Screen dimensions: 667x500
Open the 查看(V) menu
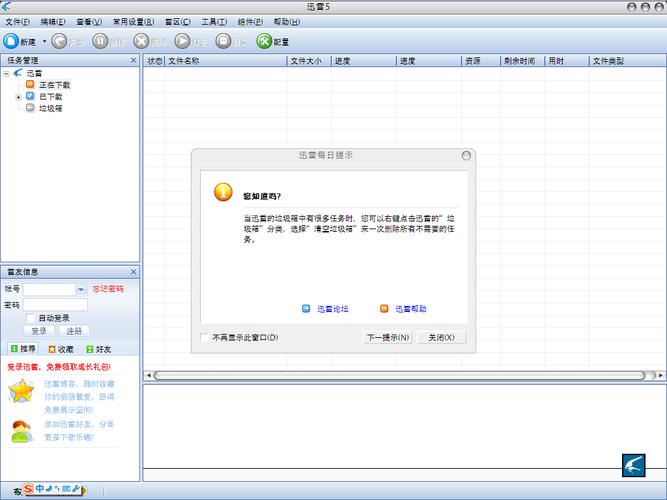(89, 22)
